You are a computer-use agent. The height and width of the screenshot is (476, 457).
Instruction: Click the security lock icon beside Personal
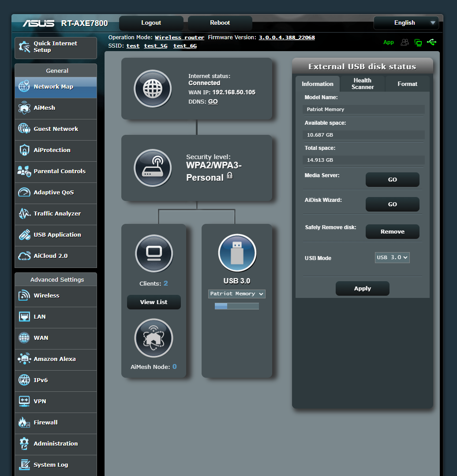pos(230,176)
